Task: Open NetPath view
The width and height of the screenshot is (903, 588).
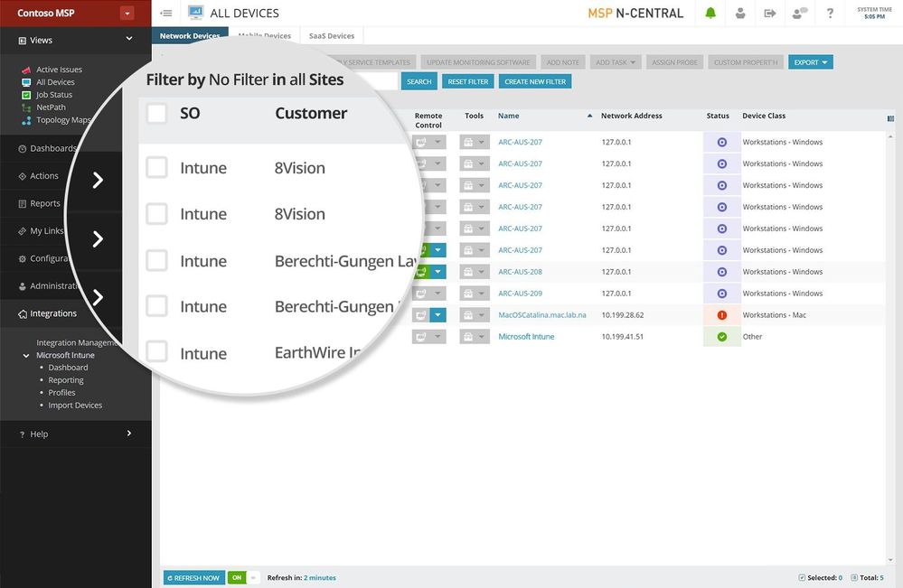Action: [51, 107]
